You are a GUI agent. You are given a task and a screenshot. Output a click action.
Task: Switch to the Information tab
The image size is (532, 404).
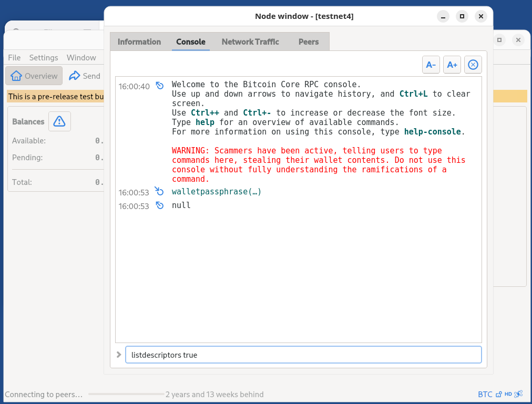pos(139,42)
